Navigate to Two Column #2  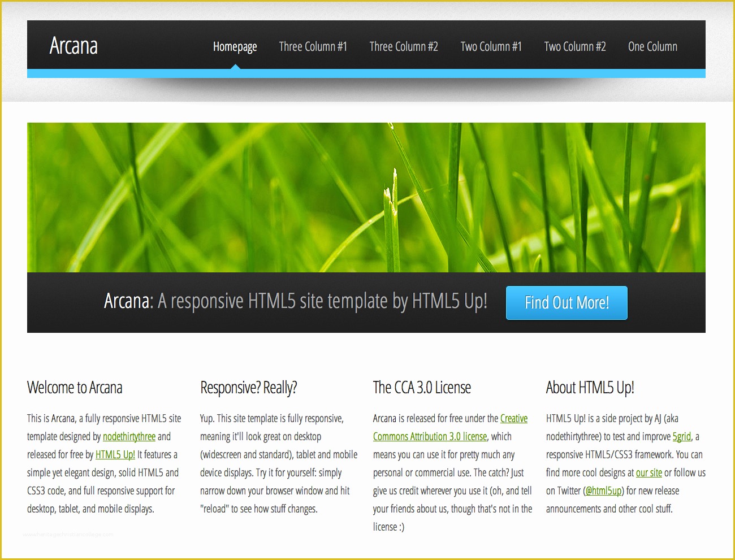pos(574,46)
